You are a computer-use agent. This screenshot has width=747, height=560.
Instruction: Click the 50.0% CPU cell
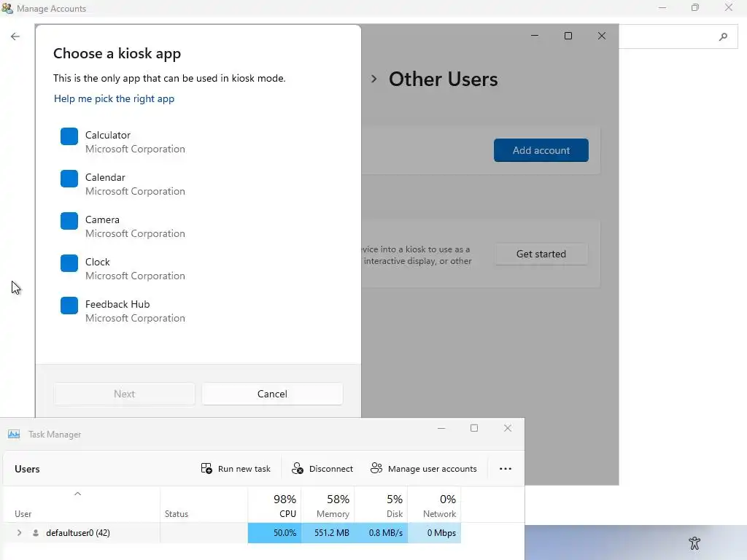pos(274,533)
